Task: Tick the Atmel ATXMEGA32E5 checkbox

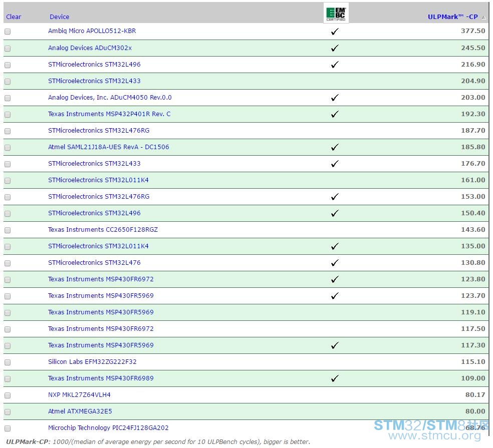Action: (8, 412)
